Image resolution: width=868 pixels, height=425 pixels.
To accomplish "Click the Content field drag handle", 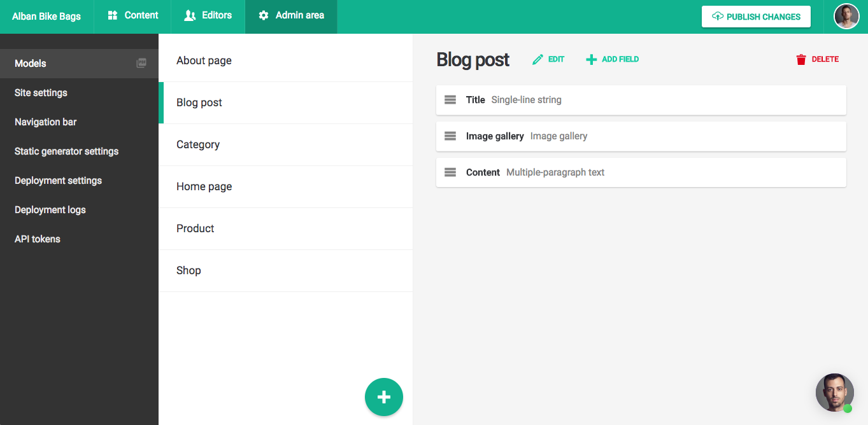I will [x=450, y=172].
